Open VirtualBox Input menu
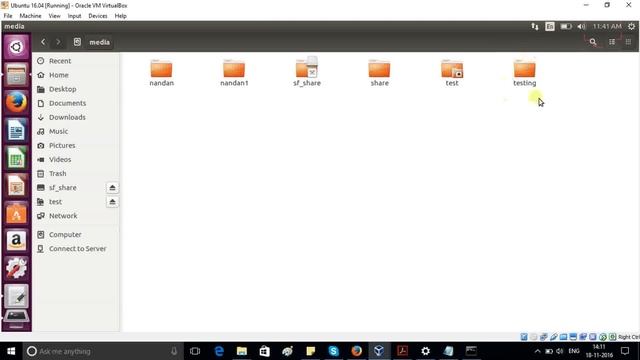 (x=74, y=16)
